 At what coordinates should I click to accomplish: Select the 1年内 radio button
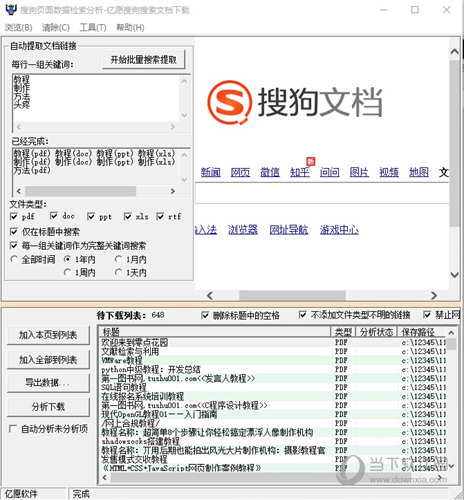click(x=67, y=259)
